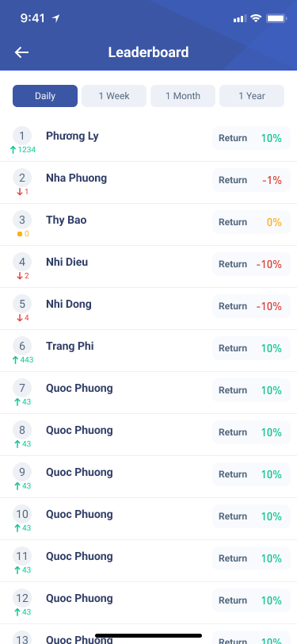
Task: Click the red down arrow under rank 2
Action: point(19,192)
